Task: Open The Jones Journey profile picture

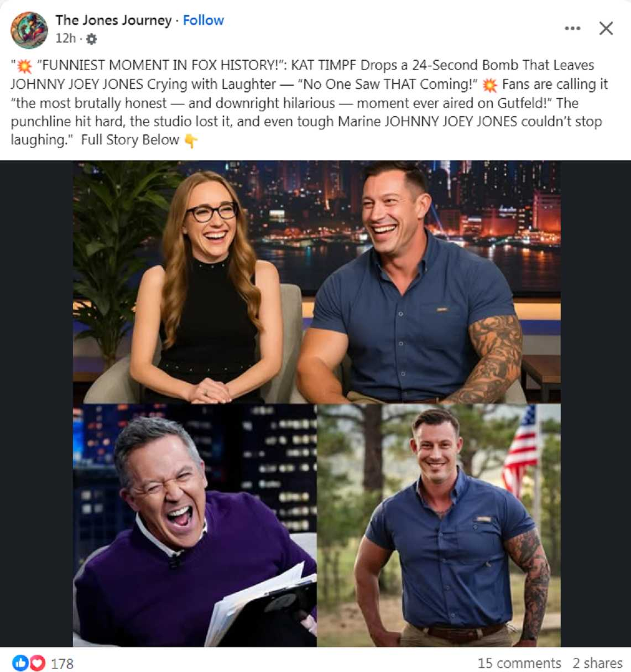Action: pos(29,30)
